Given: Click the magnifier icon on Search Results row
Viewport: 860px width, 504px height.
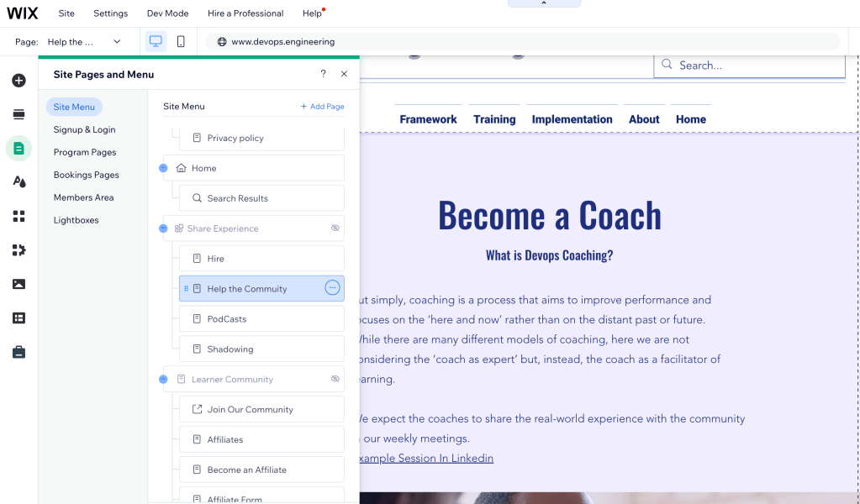Looking at the screenshot, I should [x=197, y=197].
